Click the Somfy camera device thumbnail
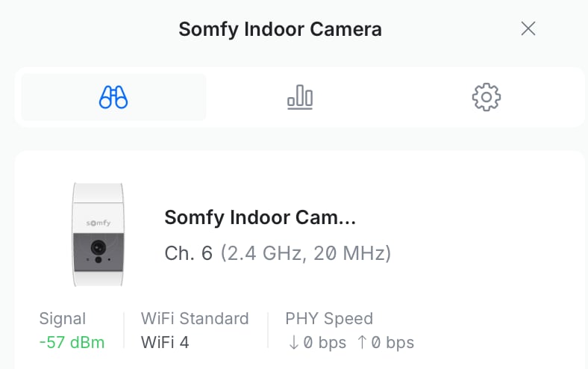The height and width of the screenshot is (369, 588). click(96, 233)
